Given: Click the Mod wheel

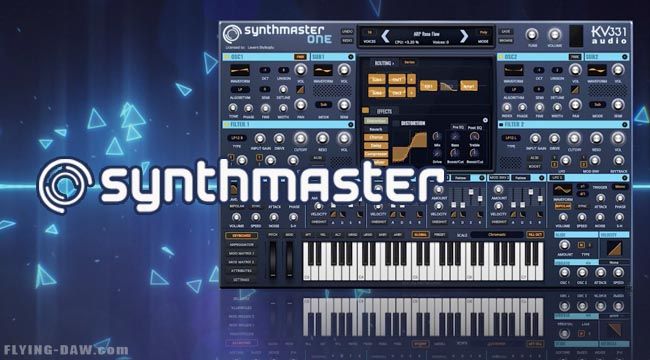Looking at the screenshot, I should point(289,259).
